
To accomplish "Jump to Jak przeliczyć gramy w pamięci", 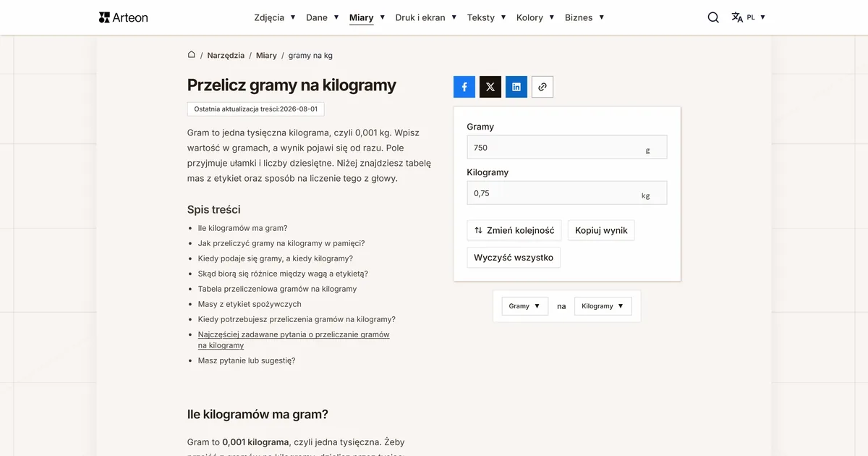I will click(281, 243).
